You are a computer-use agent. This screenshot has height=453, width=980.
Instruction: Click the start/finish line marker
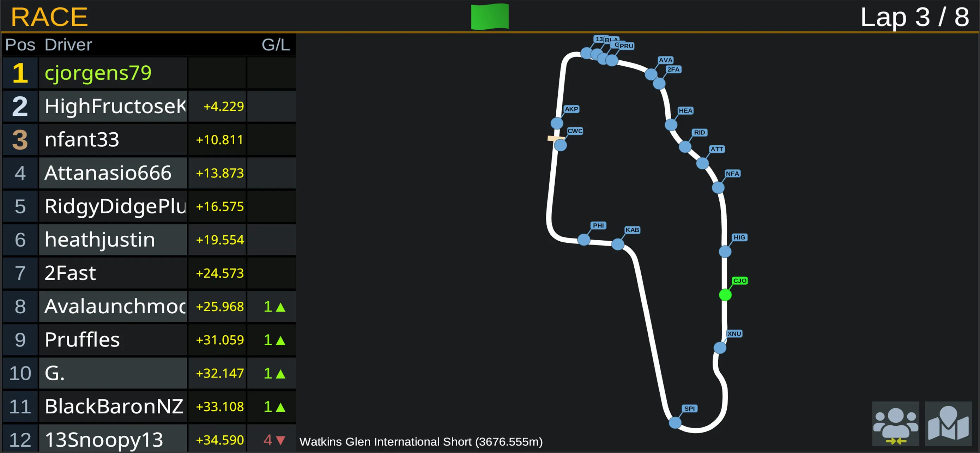[x=553, y=138]
